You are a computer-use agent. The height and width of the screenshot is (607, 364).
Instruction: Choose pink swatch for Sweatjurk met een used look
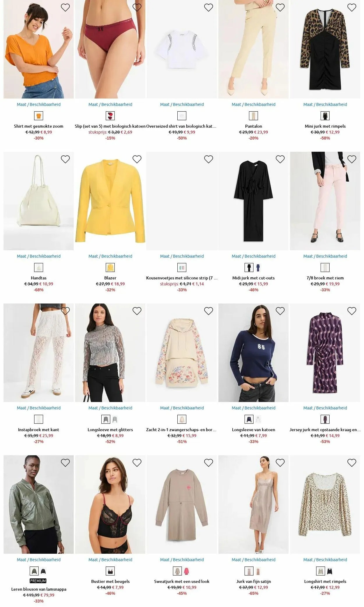[x=186, y=571]
